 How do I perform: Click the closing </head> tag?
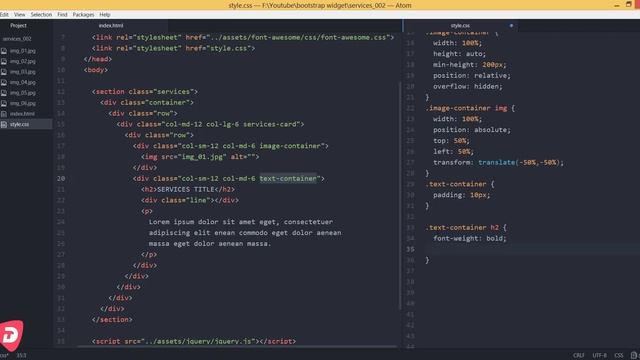click(x=98, y=59)
